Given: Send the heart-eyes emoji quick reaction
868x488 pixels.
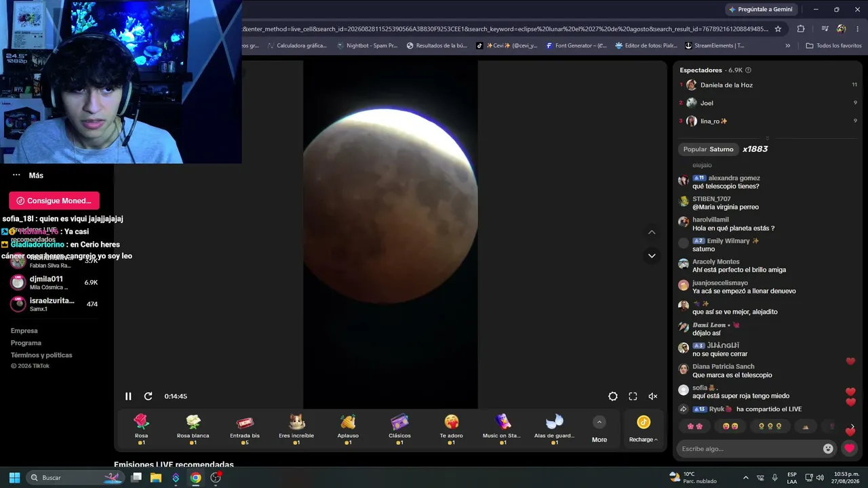Looking at the screenshot, I should point(730,426).
